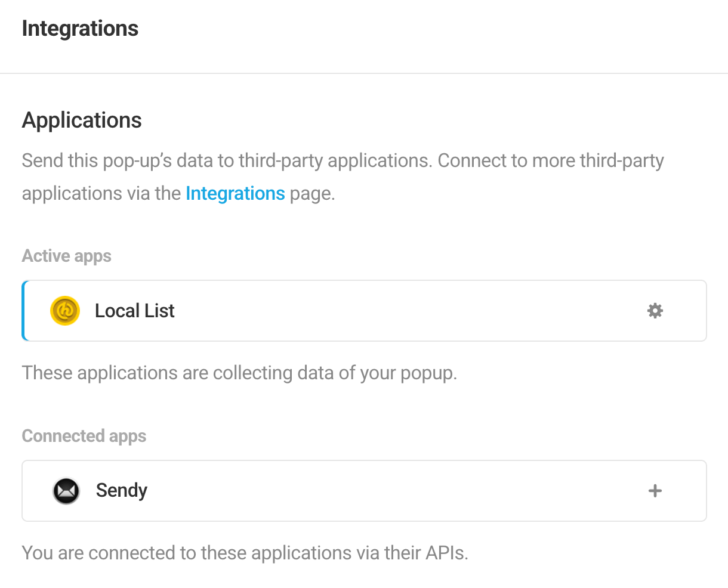Select the Local List active app row
Screen dimensions: 728x588
point(364,311)
